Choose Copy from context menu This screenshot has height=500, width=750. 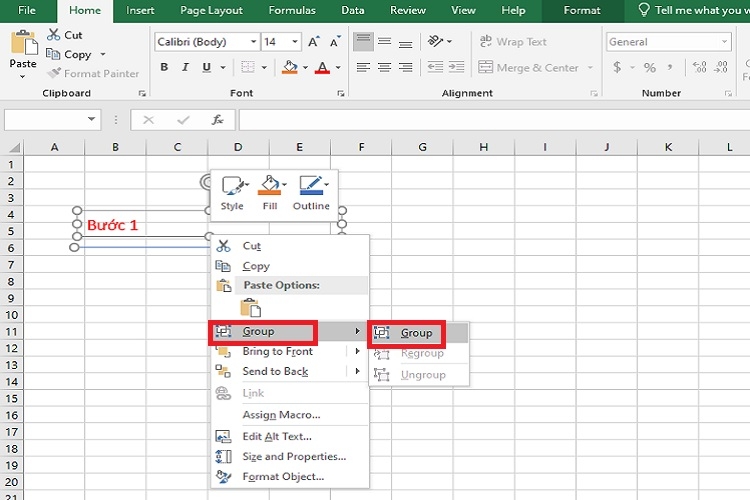[x=290, y=266]
